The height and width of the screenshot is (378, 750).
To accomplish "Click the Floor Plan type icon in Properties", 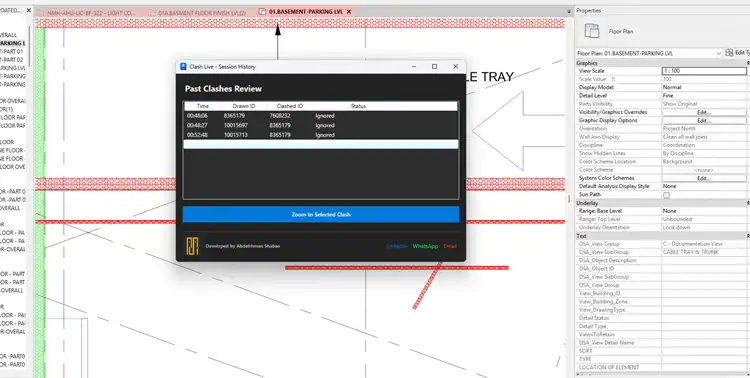I will pyautogui.click(x=592, y=31).
